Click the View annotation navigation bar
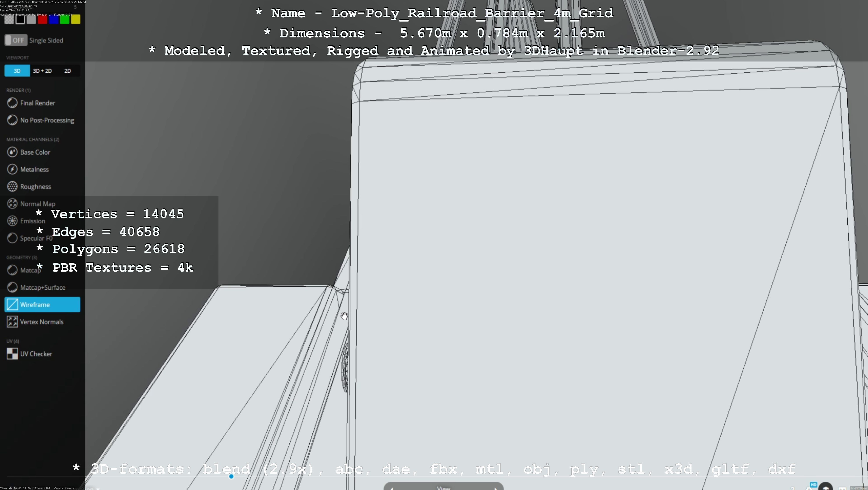Viewport: 868px width, 490px height. tap(443, 487)
